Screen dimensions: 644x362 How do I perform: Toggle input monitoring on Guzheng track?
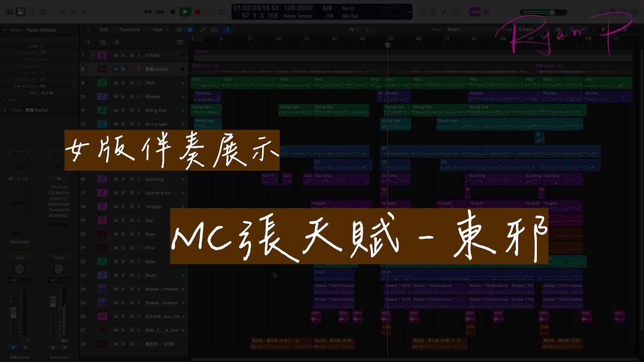[x=139, y=179]
